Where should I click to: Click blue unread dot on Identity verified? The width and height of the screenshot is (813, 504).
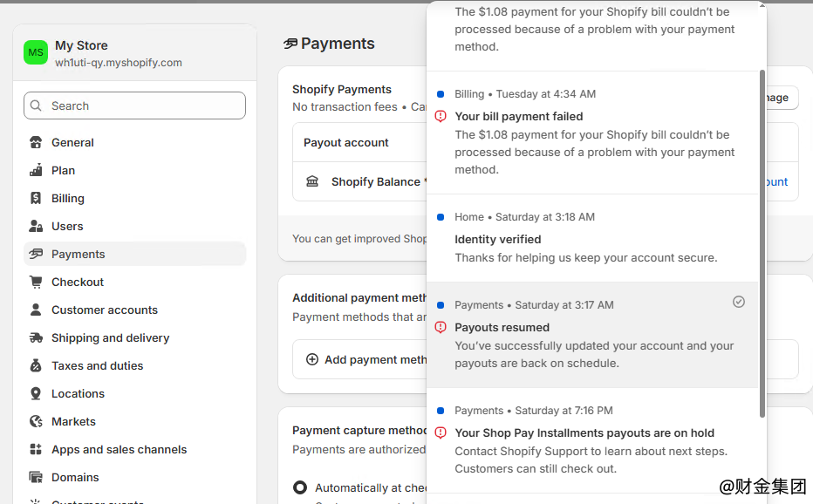click(x=441, y=217)
